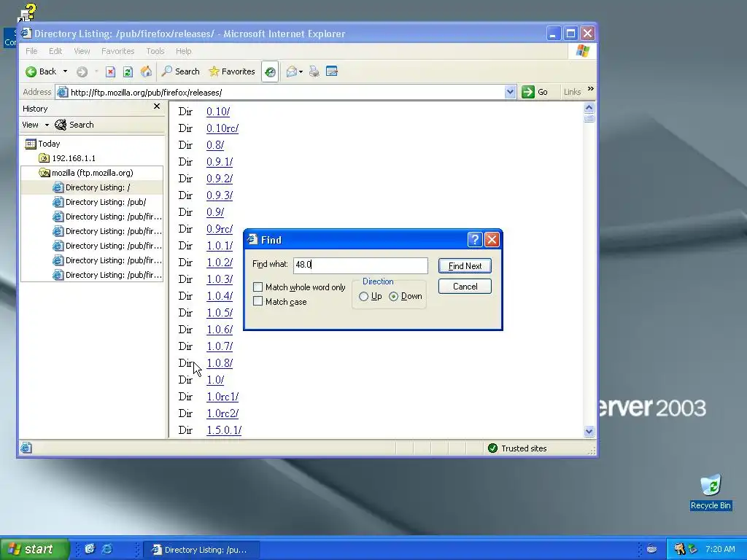Go back using the Back arrow icon
Image resolution: width=747 pixels, height=560 pixels.
tap(31, 71)
